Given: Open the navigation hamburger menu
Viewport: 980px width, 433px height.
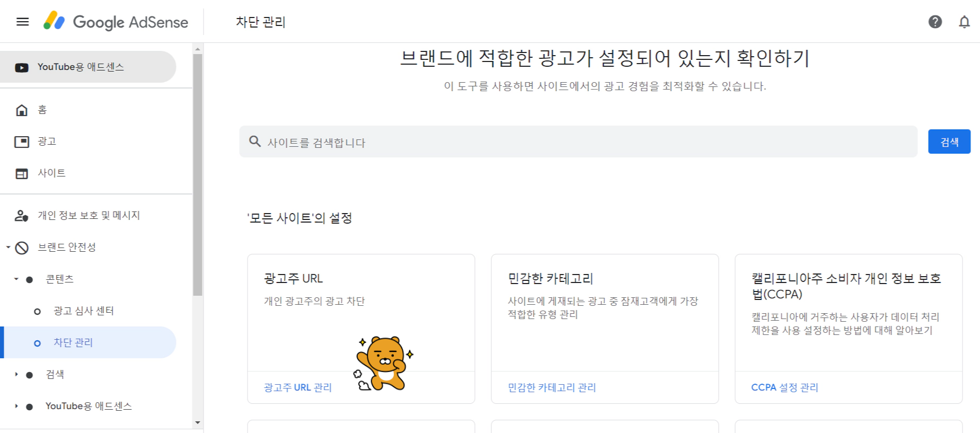Looking at the screenshot, I should pos(22,22).
